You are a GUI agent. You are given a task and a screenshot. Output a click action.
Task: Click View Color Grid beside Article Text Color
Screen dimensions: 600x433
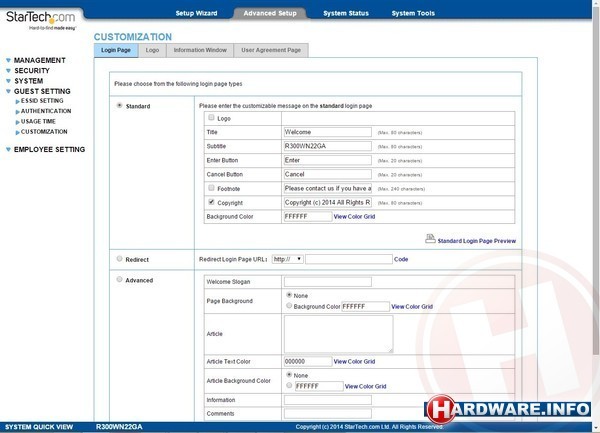(354, 361)
